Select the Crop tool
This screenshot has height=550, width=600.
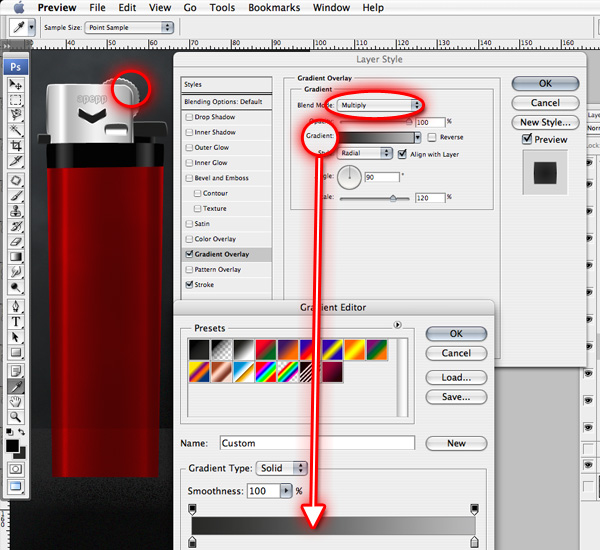[x=17, y=145]
